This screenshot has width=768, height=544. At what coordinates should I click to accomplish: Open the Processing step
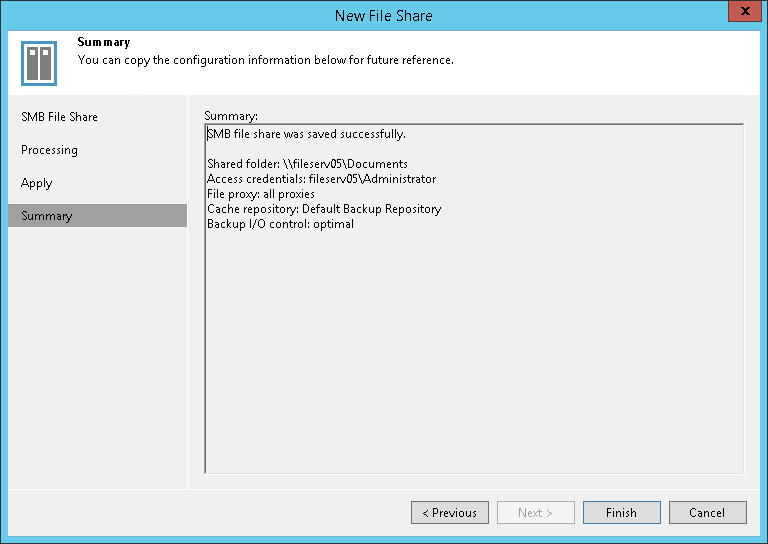point(49,150)
